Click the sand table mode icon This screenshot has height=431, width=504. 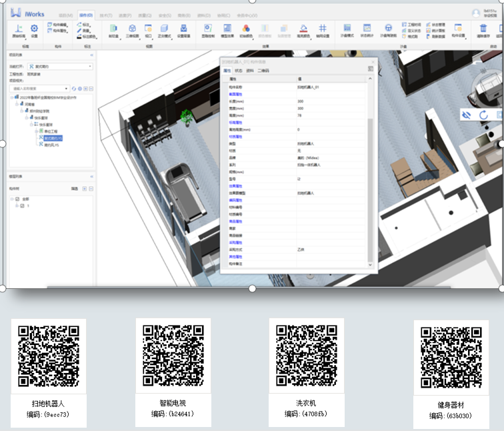point(347,28)
